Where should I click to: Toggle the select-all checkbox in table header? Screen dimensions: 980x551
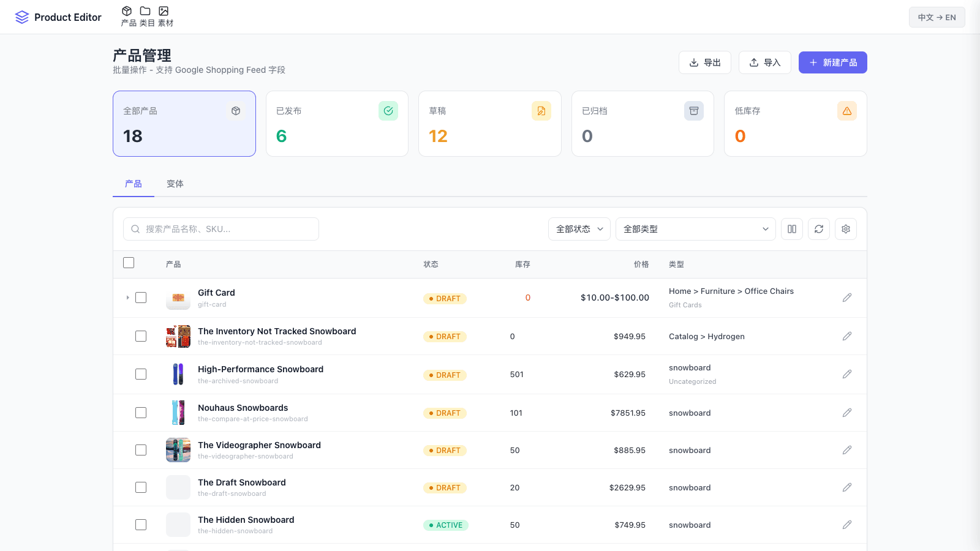tap(129, 263)
